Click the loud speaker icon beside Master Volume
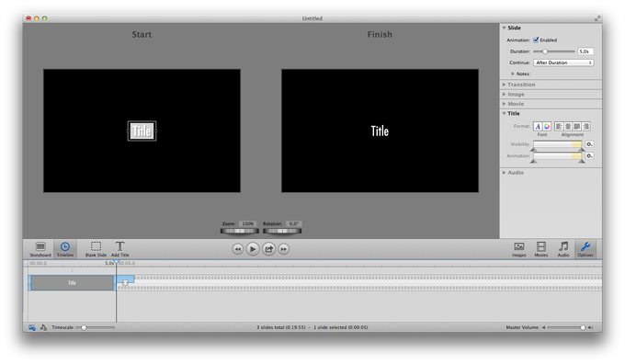 pyautogui.click(x=591, y=327)
